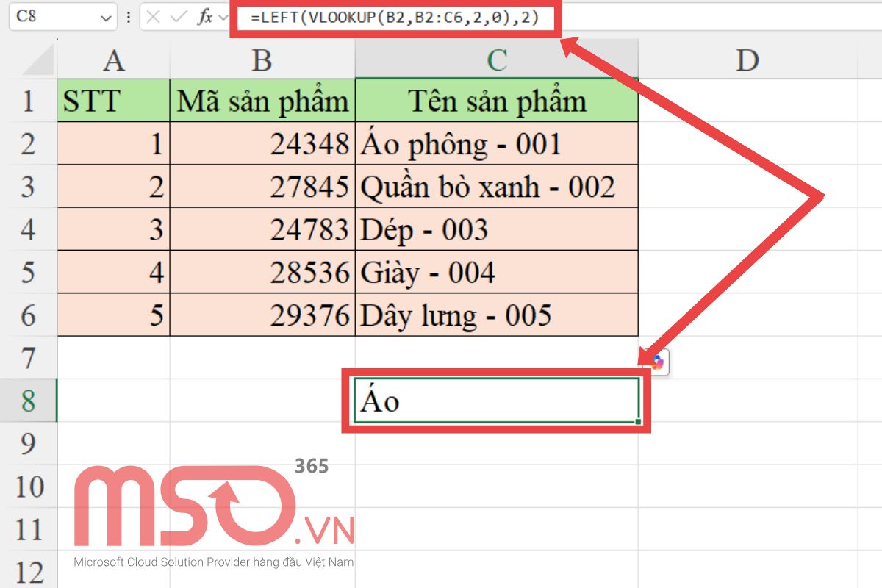Select column A header
This screenshot has height=588, width=882.
[x=114, y=60]
